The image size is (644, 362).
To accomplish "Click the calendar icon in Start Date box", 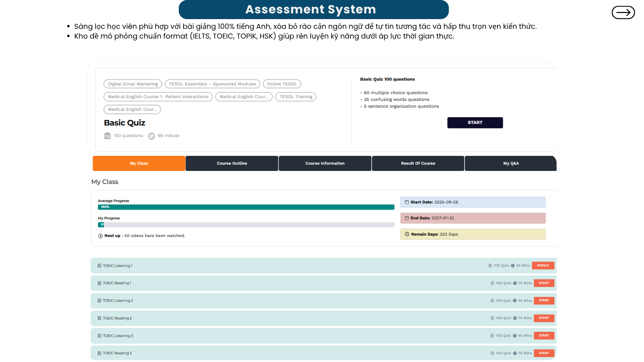I will click(407, 202).
